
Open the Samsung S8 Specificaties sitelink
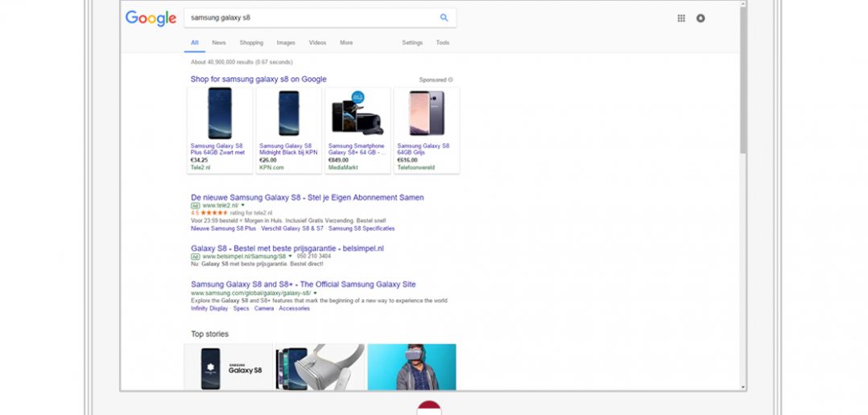click(x=362, y=228)
